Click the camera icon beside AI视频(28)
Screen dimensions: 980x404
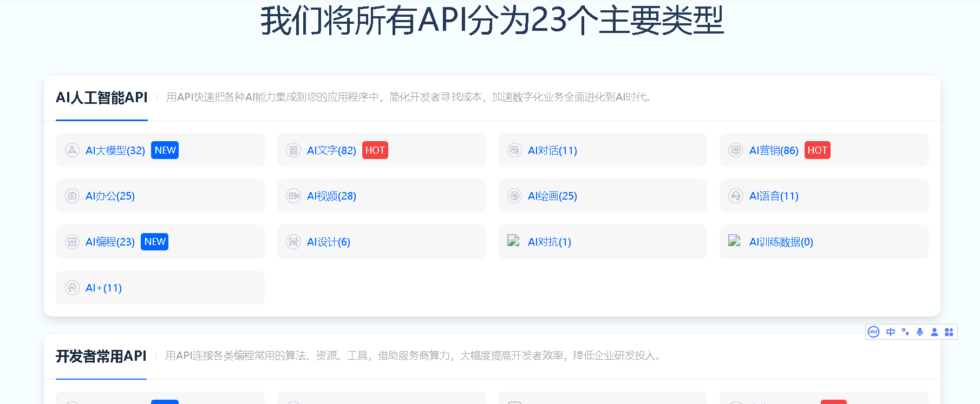(x=293, y=196)
